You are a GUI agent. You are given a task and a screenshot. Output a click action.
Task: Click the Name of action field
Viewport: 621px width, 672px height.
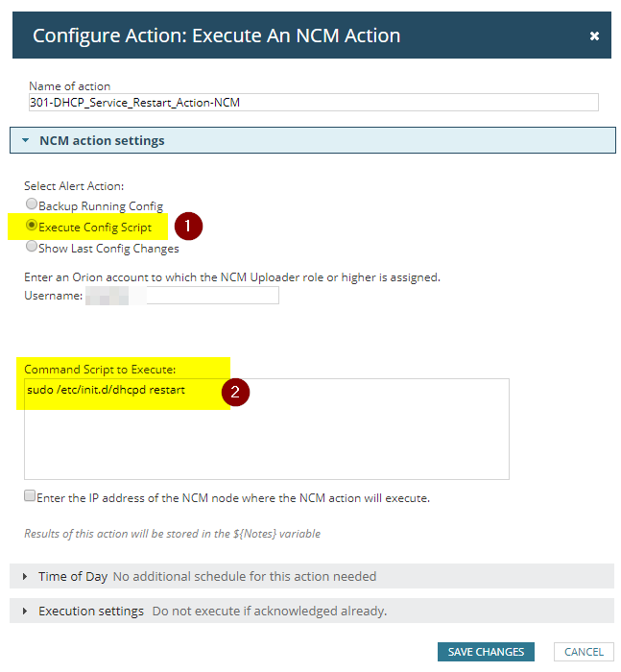313,103
